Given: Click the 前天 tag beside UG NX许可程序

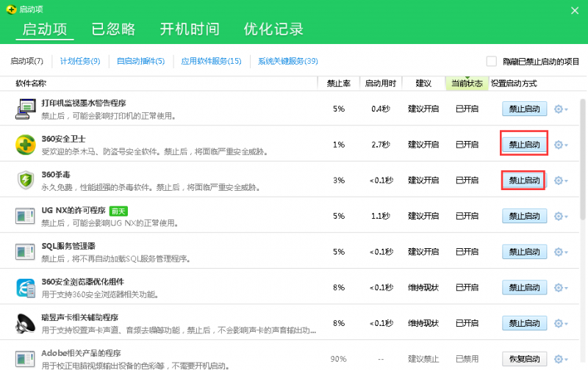Looking at the screenshot, I should click(118, 211).
